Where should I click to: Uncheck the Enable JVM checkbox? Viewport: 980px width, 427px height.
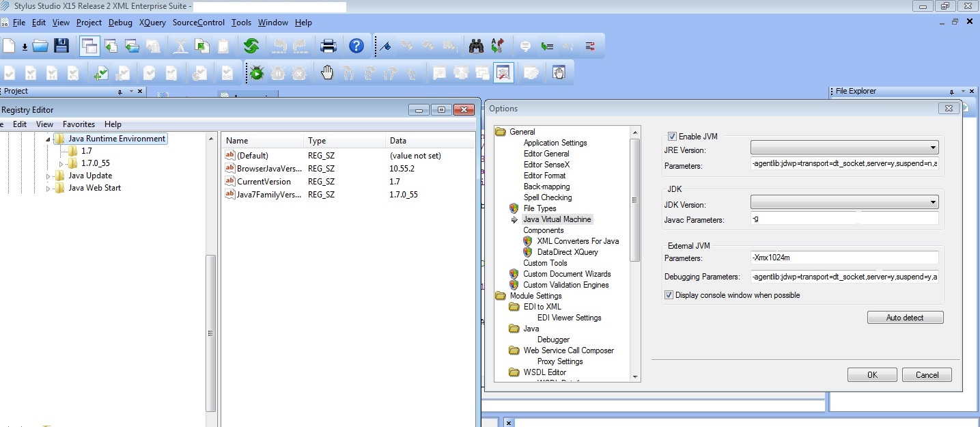click(672, 137)
